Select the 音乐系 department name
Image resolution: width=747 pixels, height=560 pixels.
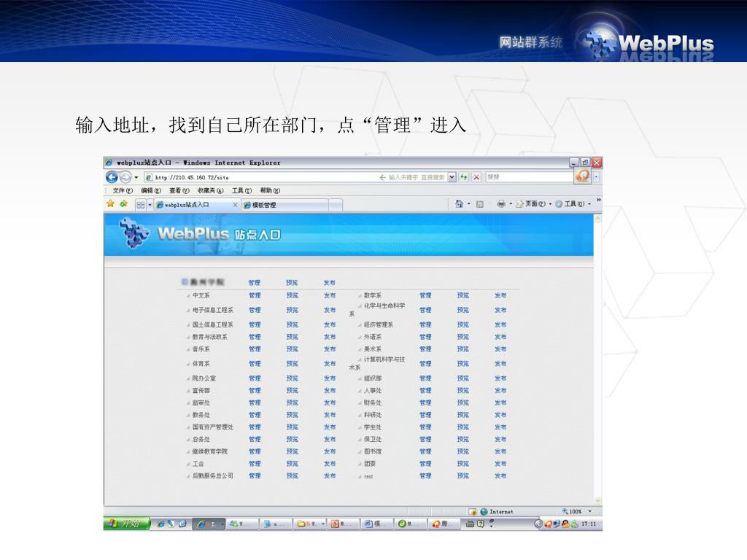[201, 349]
